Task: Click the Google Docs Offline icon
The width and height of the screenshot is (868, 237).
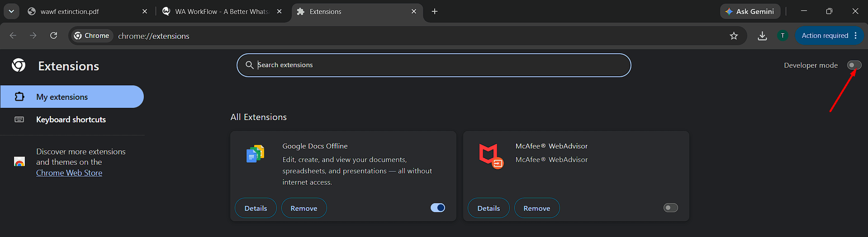Action: (256, 153)
